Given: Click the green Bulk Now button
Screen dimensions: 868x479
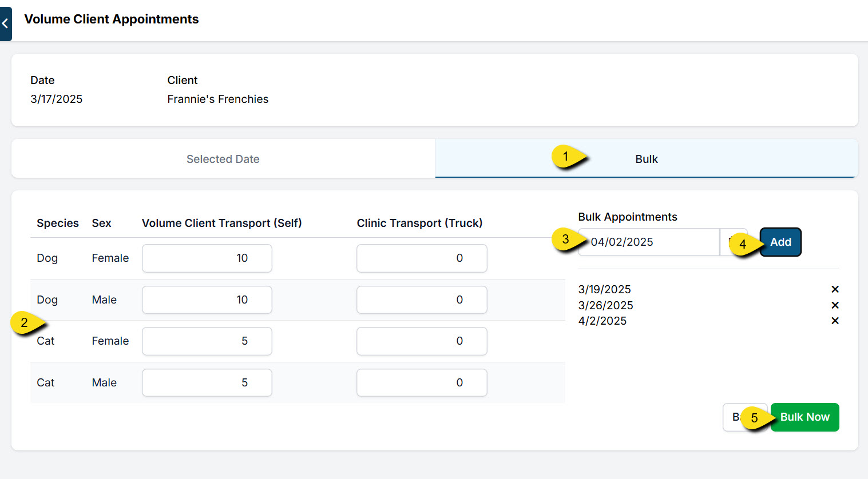Looking at the screenshot, I should click(x=804, y=417).
